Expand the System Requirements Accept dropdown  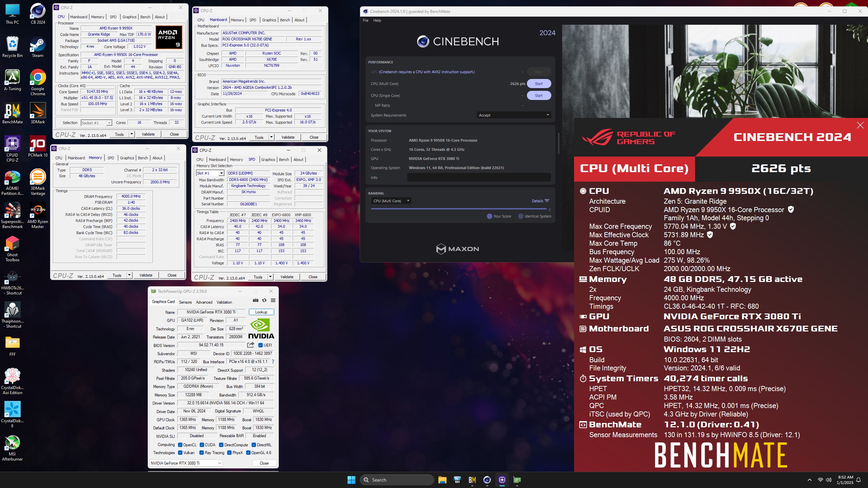coord(513,115)
